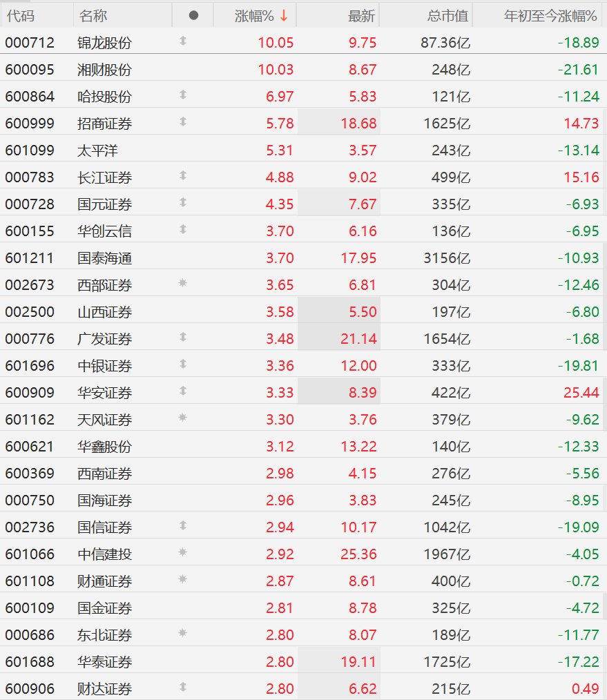Select stock code 601696
Screen dimensions: 607x700
30,366
